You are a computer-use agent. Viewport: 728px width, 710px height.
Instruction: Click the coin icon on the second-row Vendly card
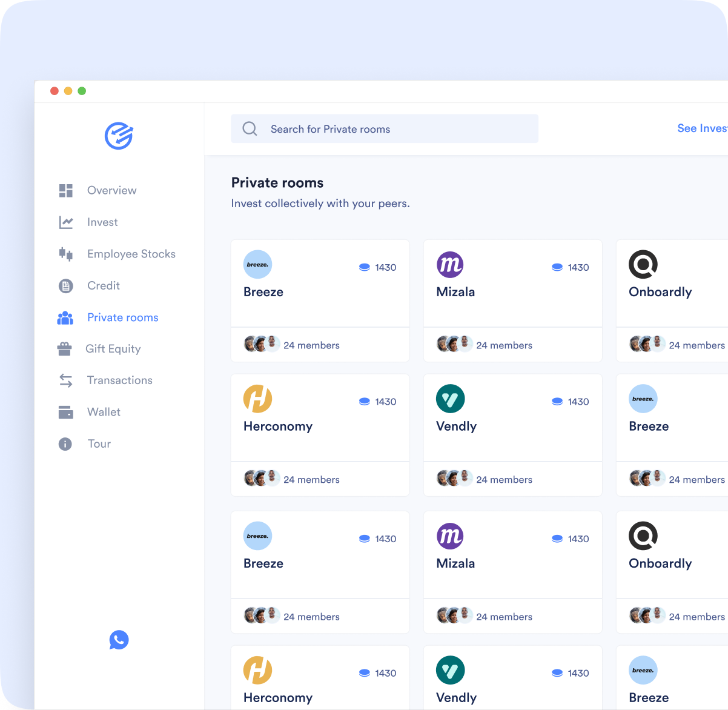coord(557,402)
